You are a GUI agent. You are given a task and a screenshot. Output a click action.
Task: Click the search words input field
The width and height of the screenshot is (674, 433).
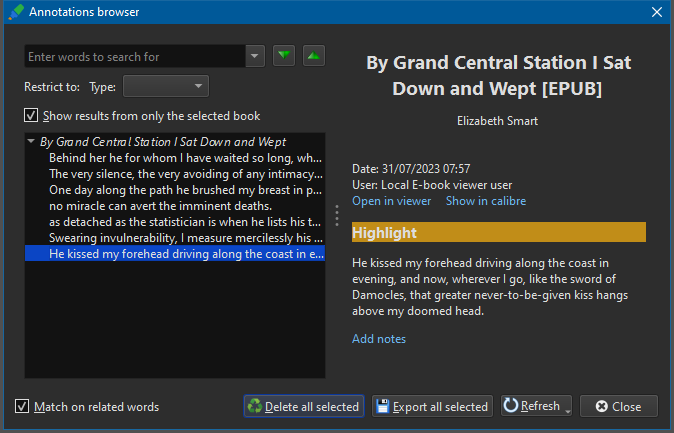(135, 57)
